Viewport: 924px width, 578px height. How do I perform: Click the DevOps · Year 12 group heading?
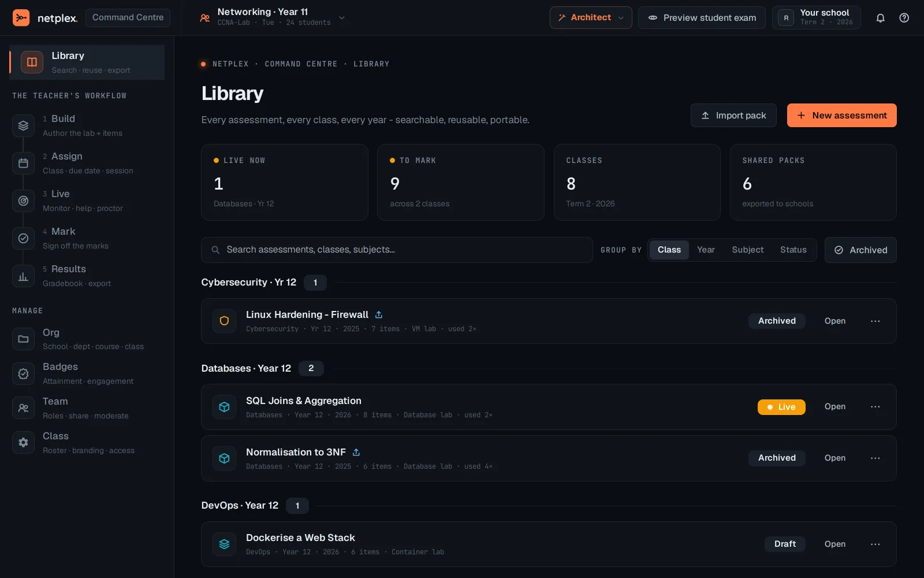[x=240, y=505]
